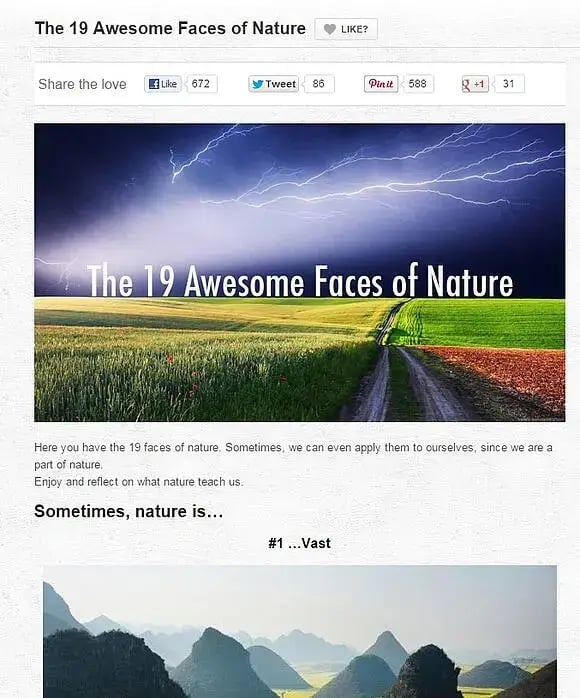Click the Pinterest Pin it button

(381, 84)
